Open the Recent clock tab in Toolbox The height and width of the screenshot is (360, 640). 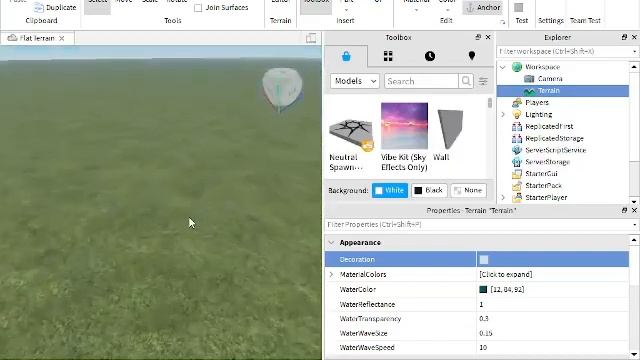pyautogui.click(x=430, y=56)
